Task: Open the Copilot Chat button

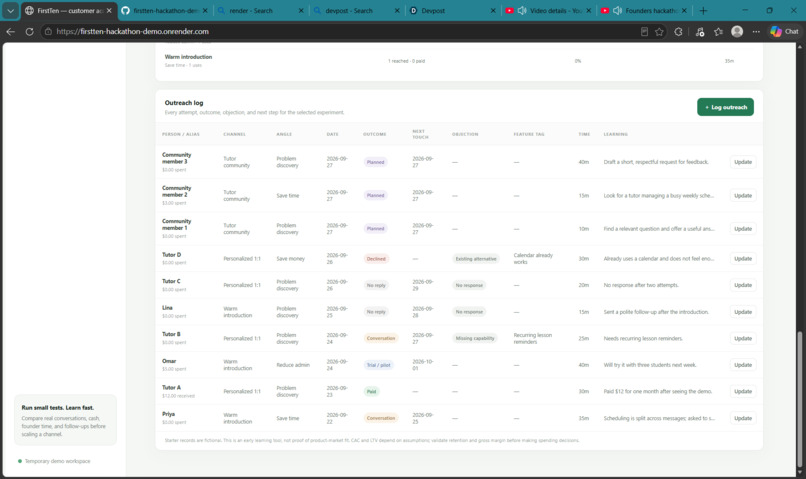Action: [x=785, y=31]
